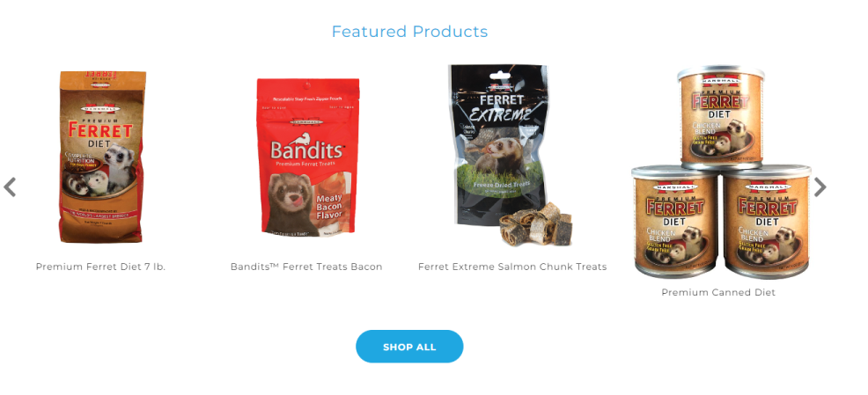The height and width of the screenshot is (395, 868).
Task: Select the Featured Products heading
Action: point(409,32)
